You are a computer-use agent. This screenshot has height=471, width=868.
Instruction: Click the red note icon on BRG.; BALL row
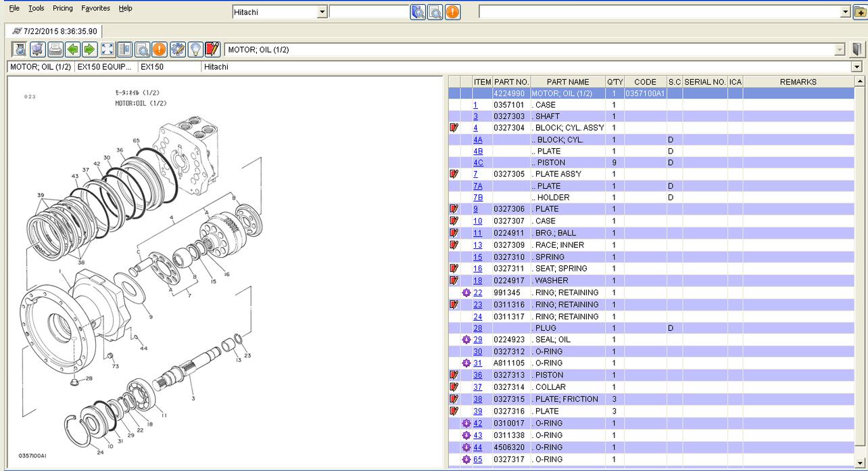pyautogui.click(x=454, y=233)
